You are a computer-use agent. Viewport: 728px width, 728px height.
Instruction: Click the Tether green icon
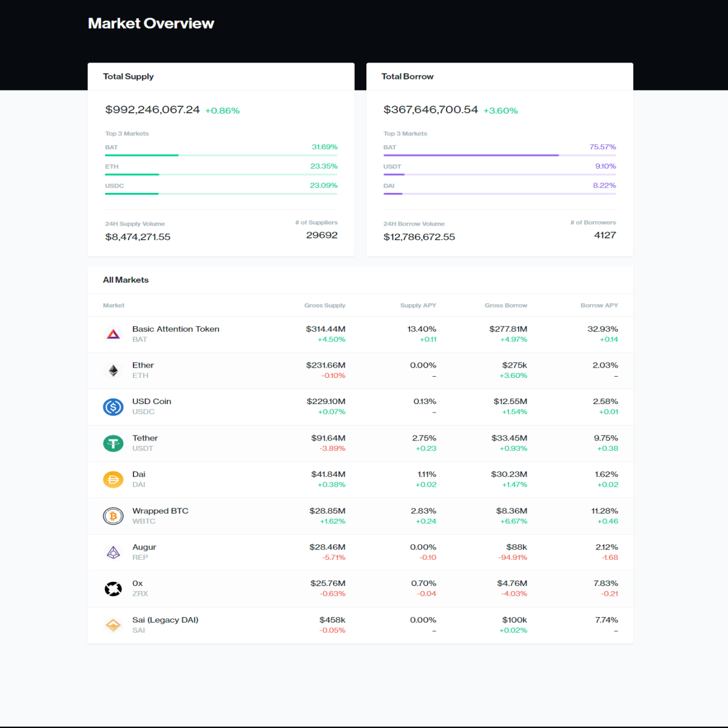(x=113, y=443)
